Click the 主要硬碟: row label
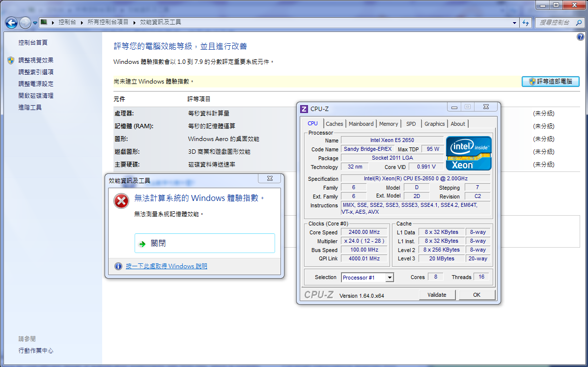 point(127,164)
